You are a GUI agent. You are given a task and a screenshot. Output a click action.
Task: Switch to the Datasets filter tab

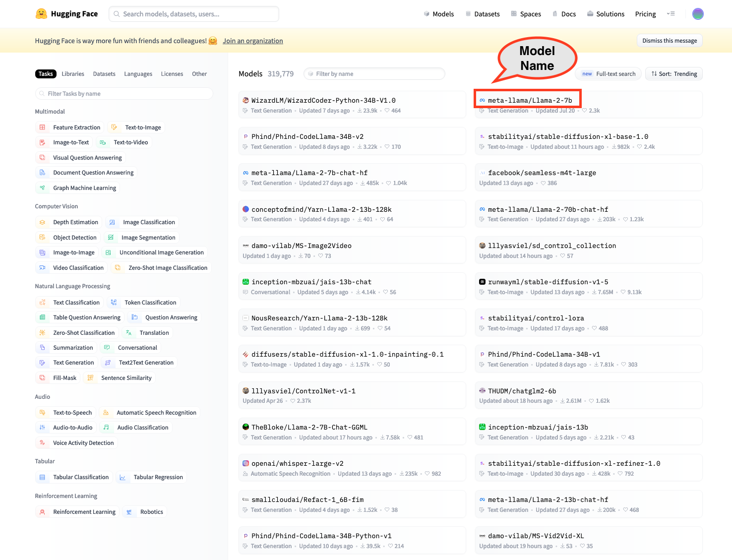(104, 73)
